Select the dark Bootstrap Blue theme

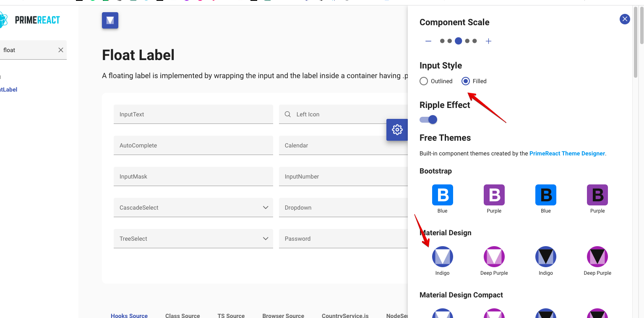(x=545, y=194)
